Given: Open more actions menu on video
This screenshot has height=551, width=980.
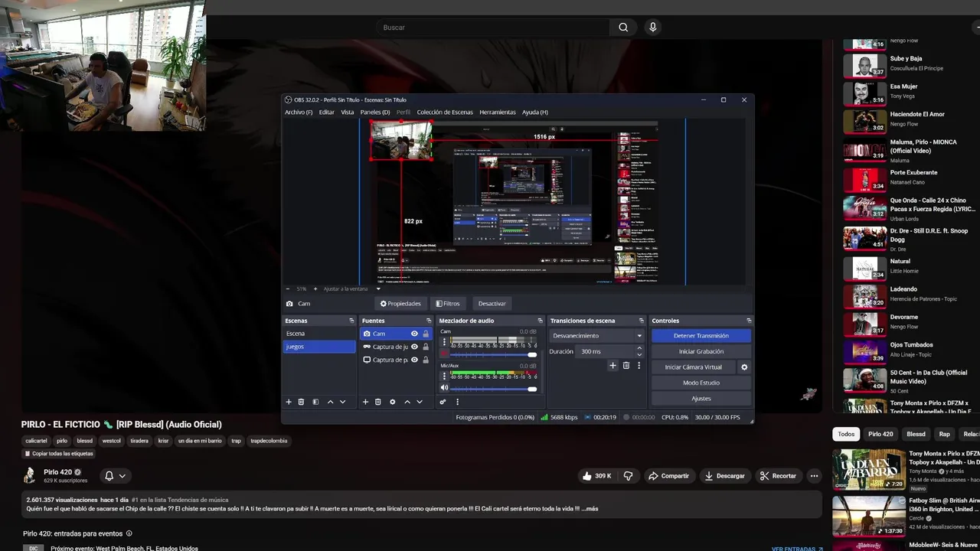Looking at the screenshot, I should pyautogui.click(x=814, y=476).
